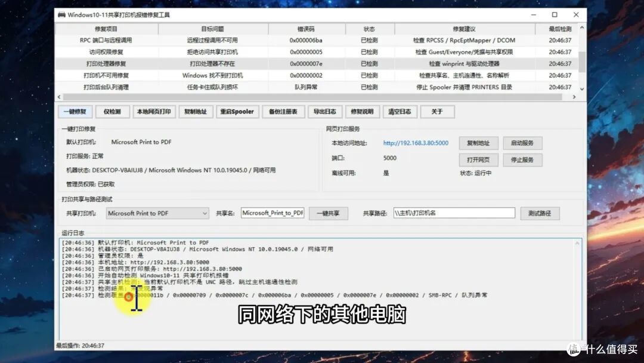
Task: Click the 修复项目 column header
Action: tap(106, 29)
